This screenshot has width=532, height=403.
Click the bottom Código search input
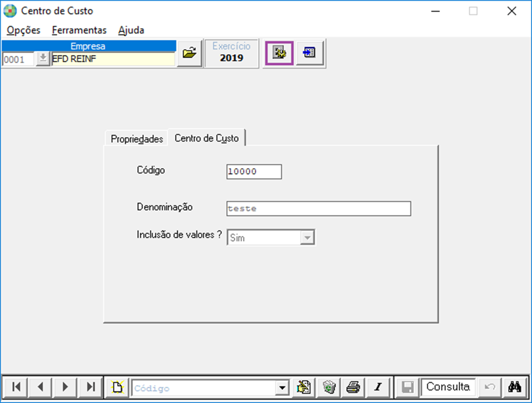[204, 388]
